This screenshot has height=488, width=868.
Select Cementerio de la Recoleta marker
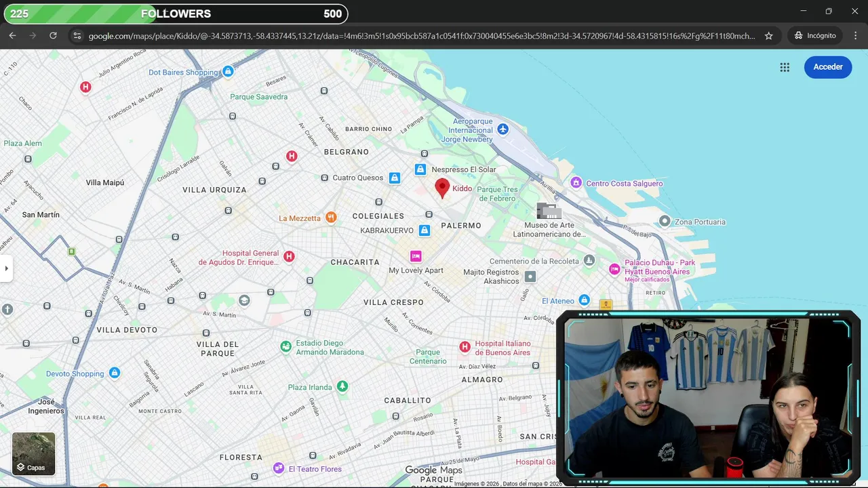tap(589, 260)
